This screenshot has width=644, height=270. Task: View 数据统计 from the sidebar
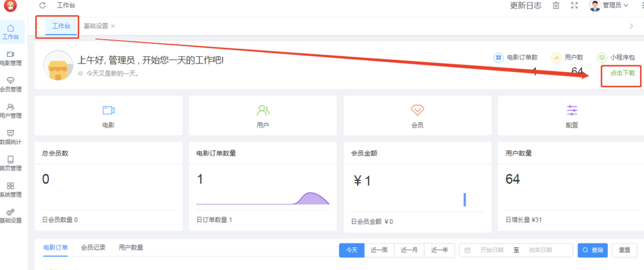[11, 137]
